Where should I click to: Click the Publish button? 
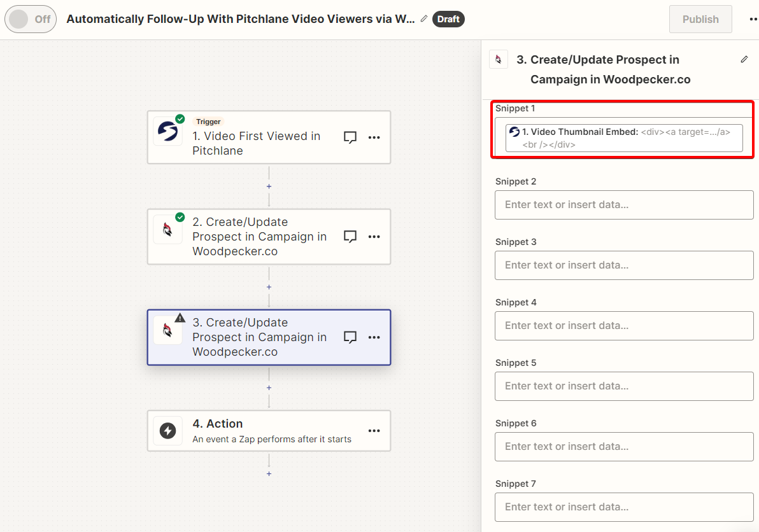[700, 19]
